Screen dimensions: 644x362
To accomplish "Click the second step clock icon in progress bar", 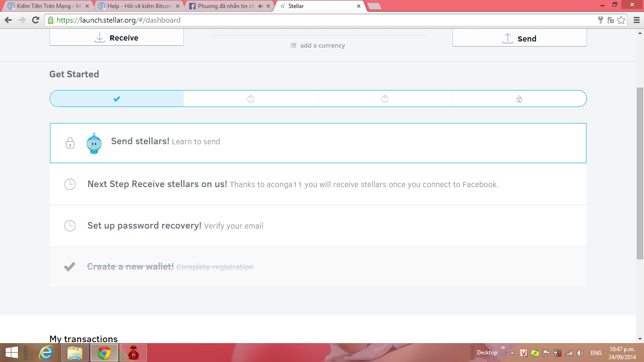I will click(251, 99).
